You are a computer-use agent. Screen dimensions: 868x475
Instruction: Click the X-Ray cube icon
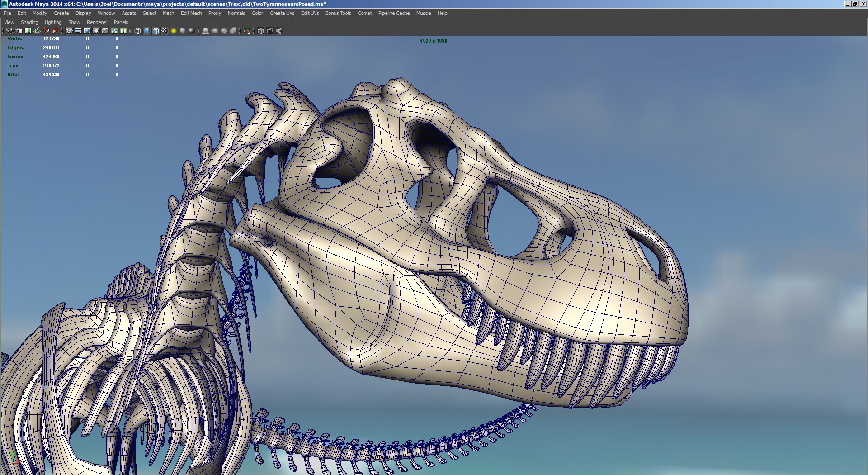coord(260,31)
